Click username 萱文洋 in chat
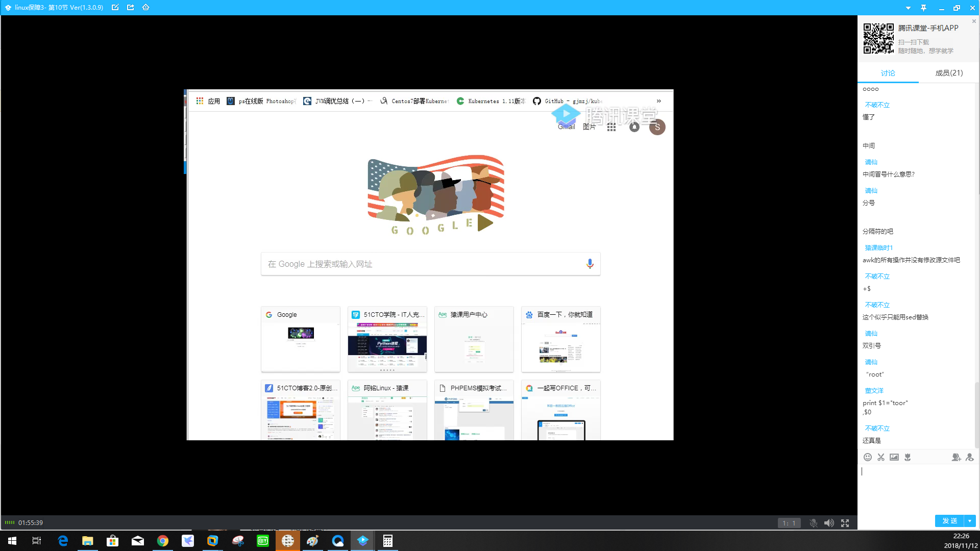 click(x=874, y=391)
